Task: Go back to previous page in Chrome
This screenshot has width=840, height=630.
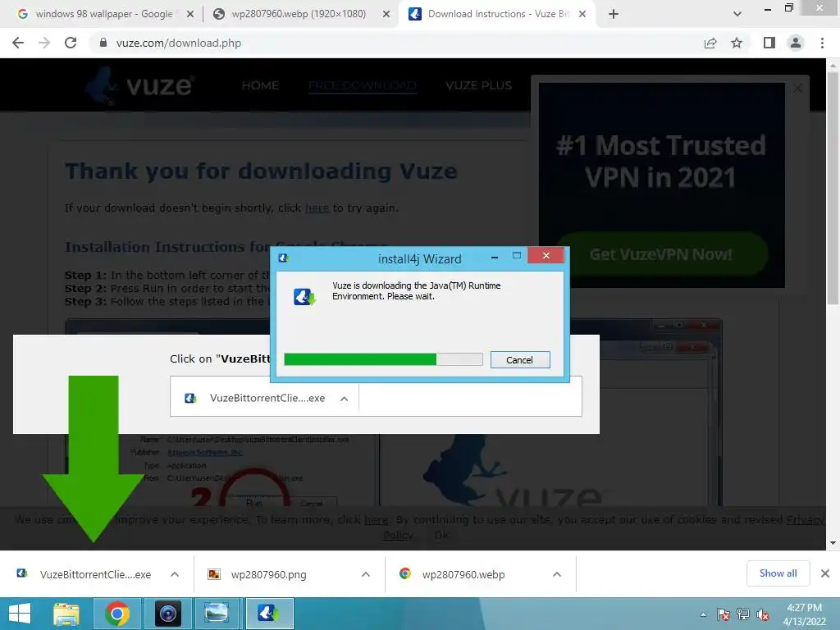Action: click(x=18, y=43)
